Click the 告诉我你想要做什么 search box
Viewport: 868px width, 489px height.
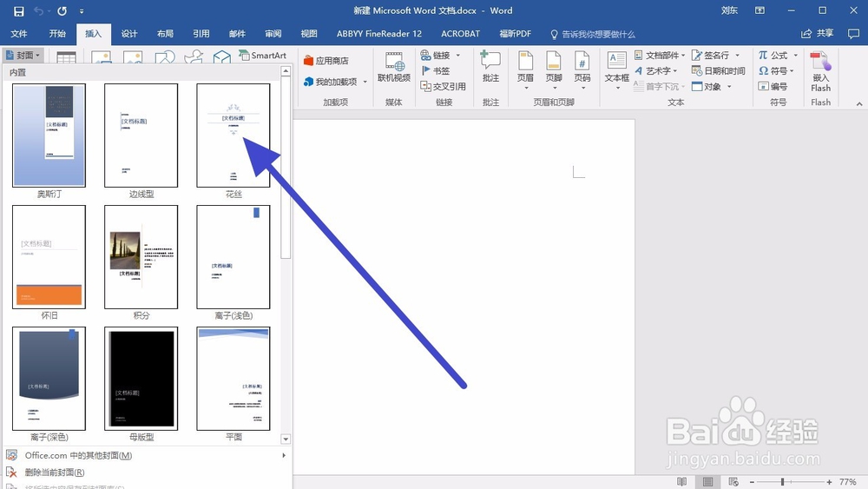tap(592, 35)
